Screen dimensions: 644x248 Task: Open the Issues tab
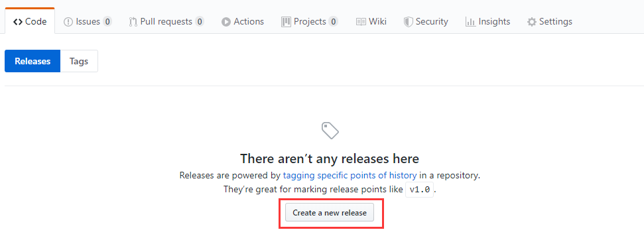pyautogui.click(x=88, y=22)
